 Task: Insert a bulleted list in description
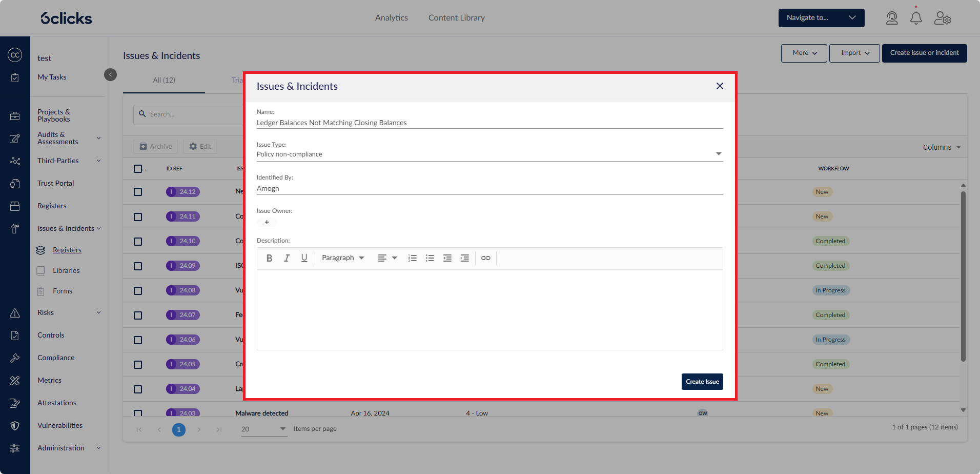[x=430, y=258]
